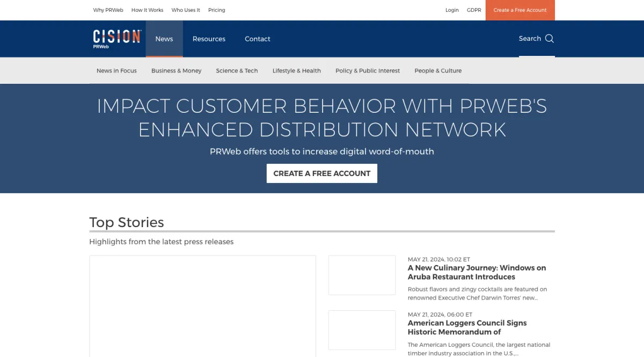Select Policy & Public Interest category
Screen dimensions: 644x357
[x=368, y=71]
